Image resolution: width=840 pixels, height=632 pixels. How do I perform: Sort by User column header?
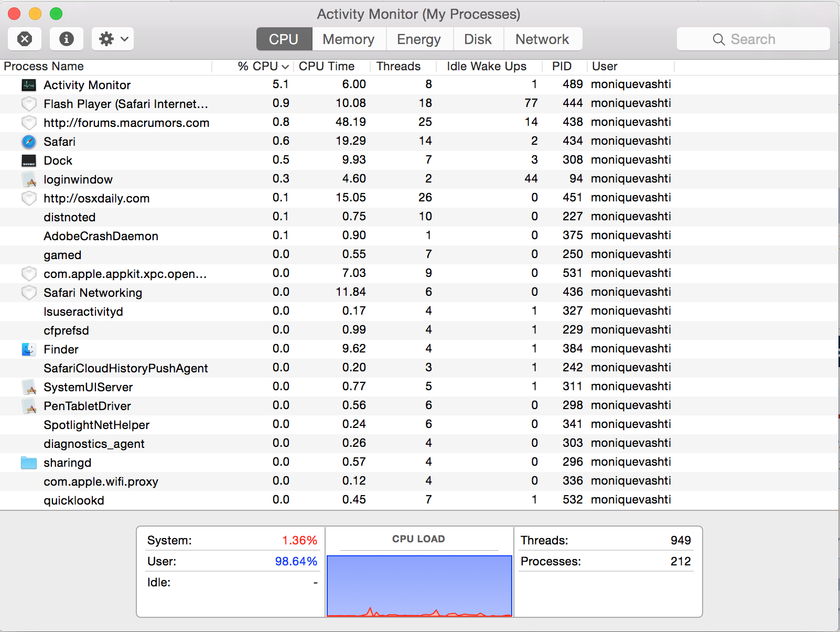point(630,66)
